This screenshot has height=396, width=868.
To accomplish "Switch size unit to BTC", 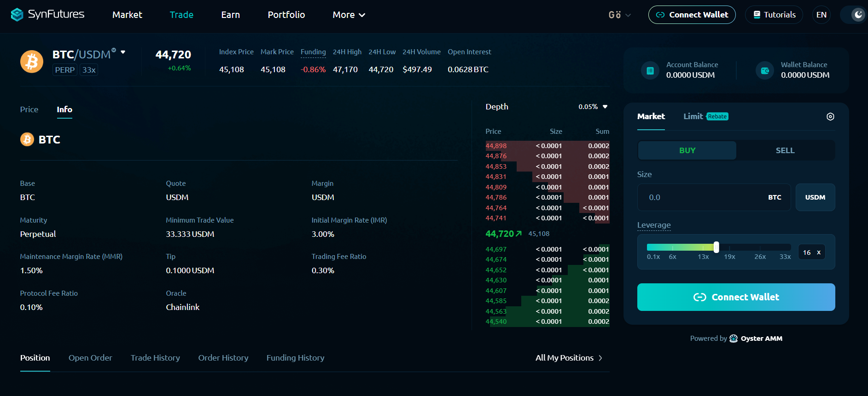I will tap(775, 197).
